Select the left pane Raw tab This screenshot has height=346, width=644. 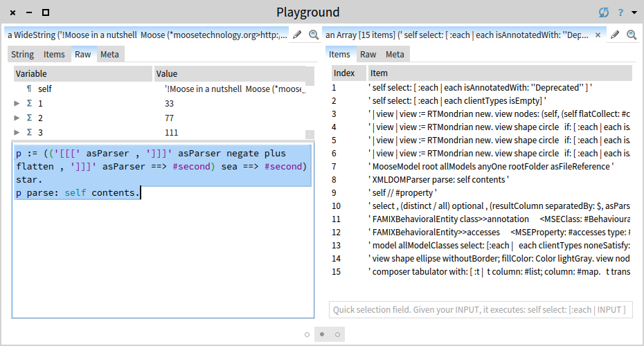(83, 54)
